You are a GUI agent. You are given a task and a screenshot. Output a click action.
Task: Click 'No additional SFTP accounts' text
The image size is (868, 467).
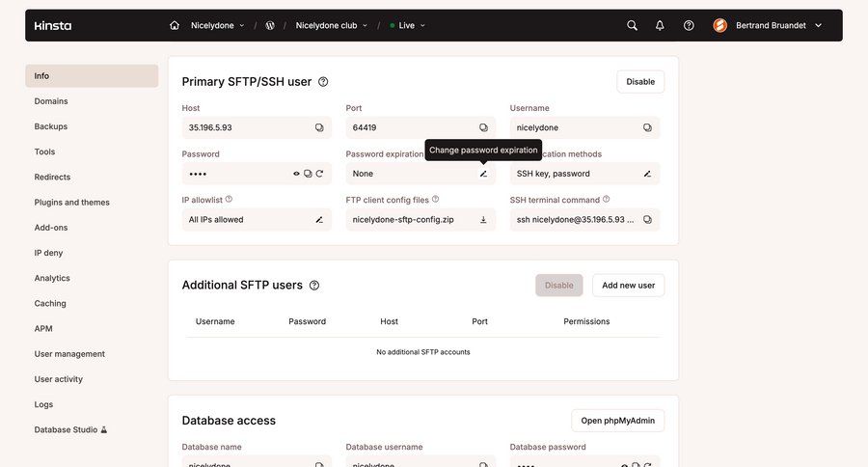coord(423,352)
